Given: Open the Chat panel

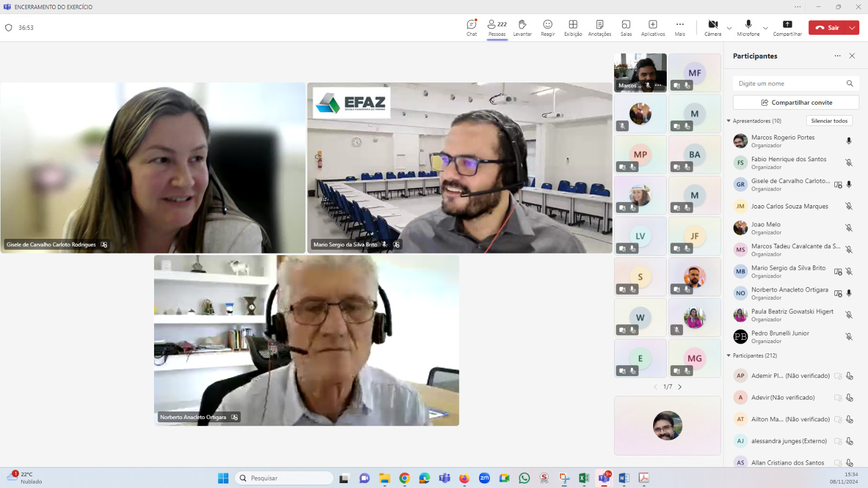Looking at the screenshot, I should (471, 28).
